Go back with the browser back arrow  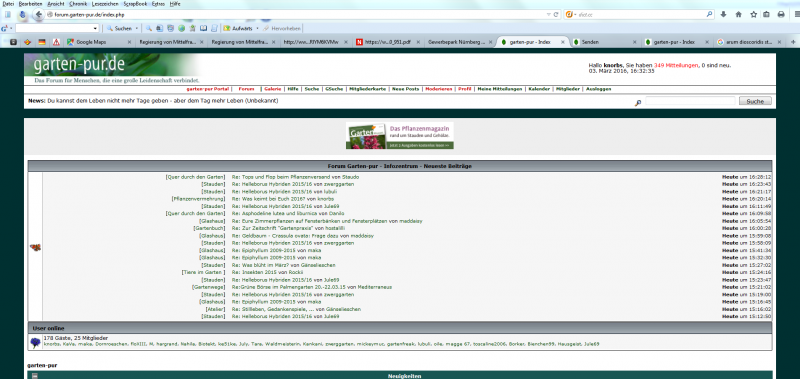(39, 15)
